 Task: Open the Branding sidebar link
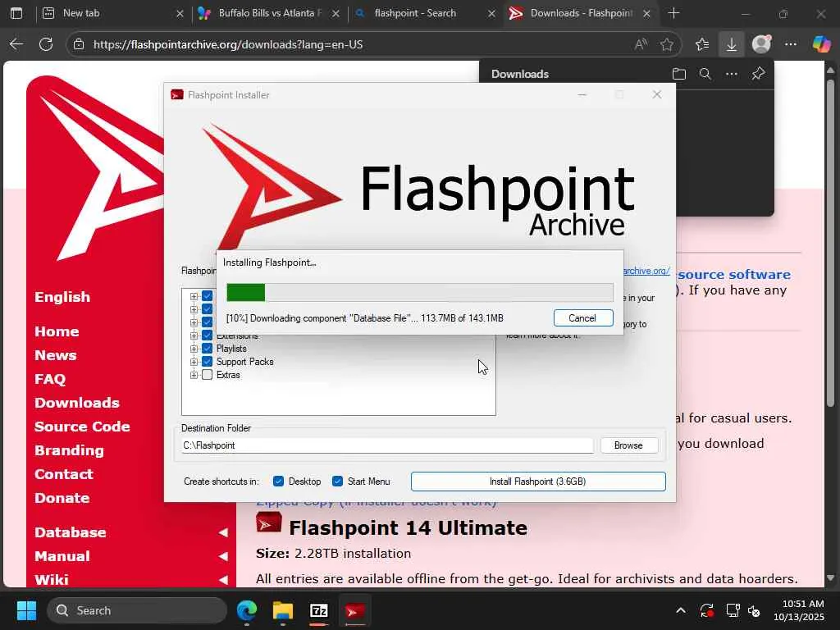(x=69, y=450)
